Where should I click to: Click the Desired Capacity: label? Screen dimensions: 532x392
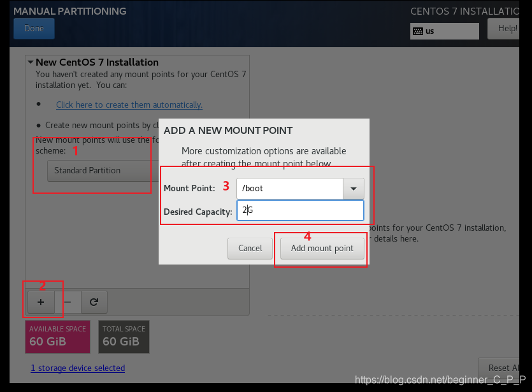click(198, 212)
